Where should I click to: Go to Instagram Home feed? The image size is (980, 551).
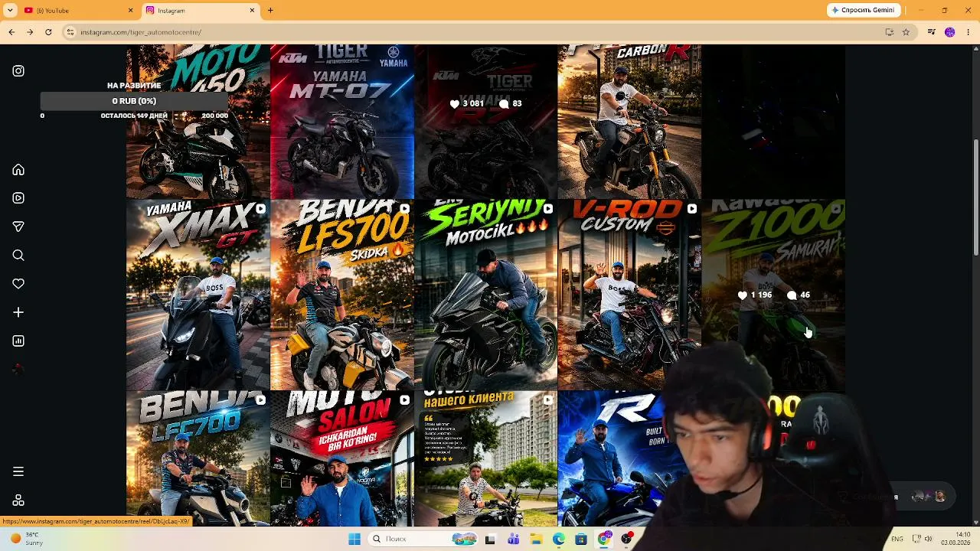pos(18,170)
